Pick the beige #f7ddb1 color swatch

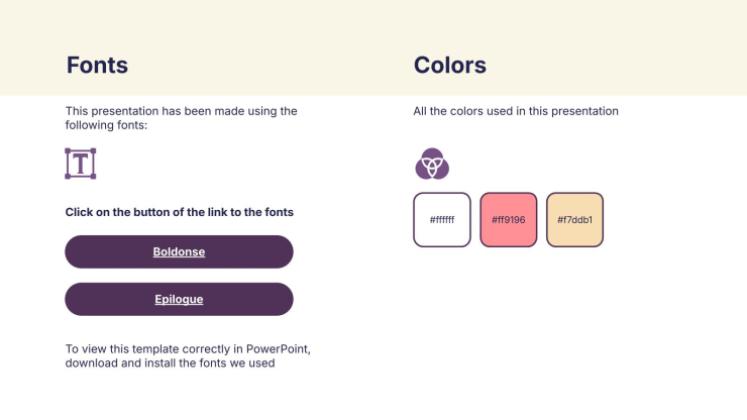coord(575,219)
